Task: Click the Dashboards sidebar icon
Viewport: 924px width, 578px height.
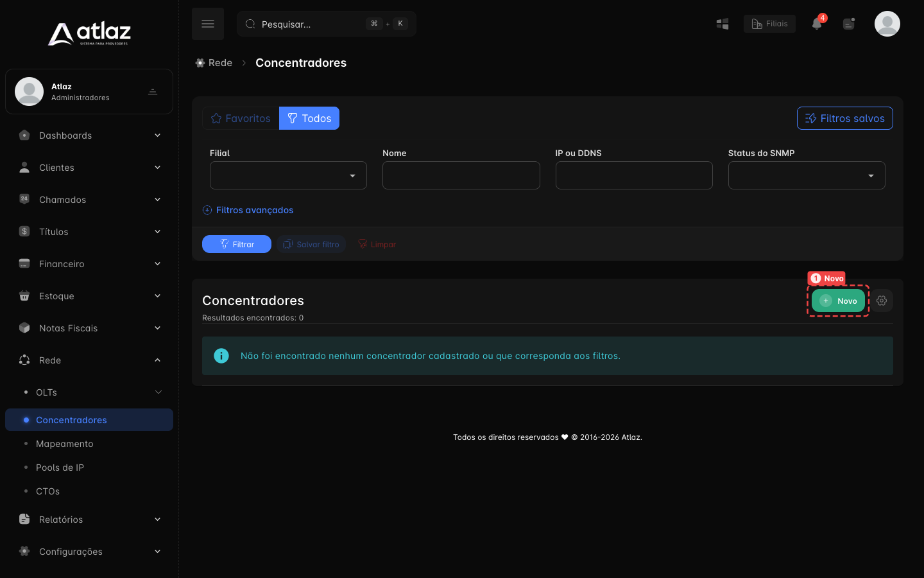Action: coord(24,135)
